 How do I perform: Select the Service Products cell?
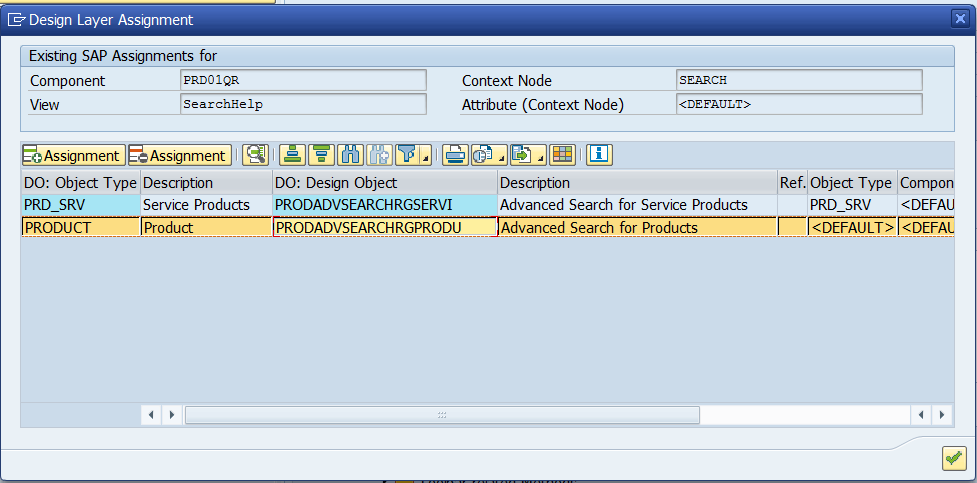tap(207, 204)
